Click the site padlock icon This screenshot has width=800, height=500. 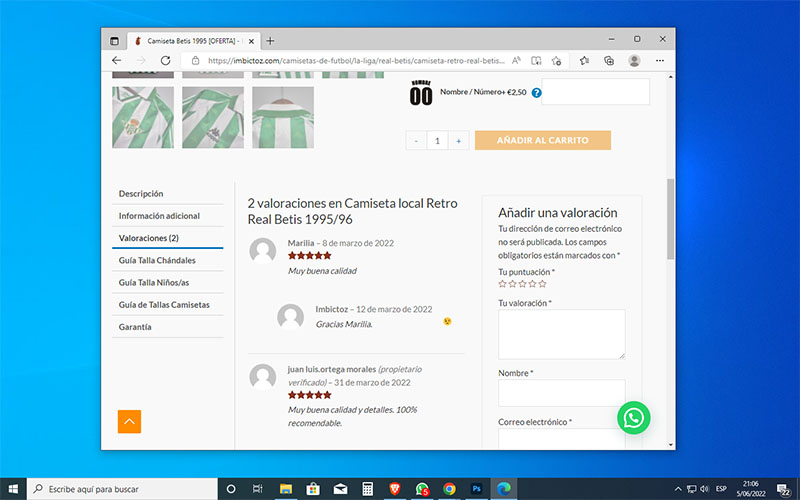click(x=195, y=61)
